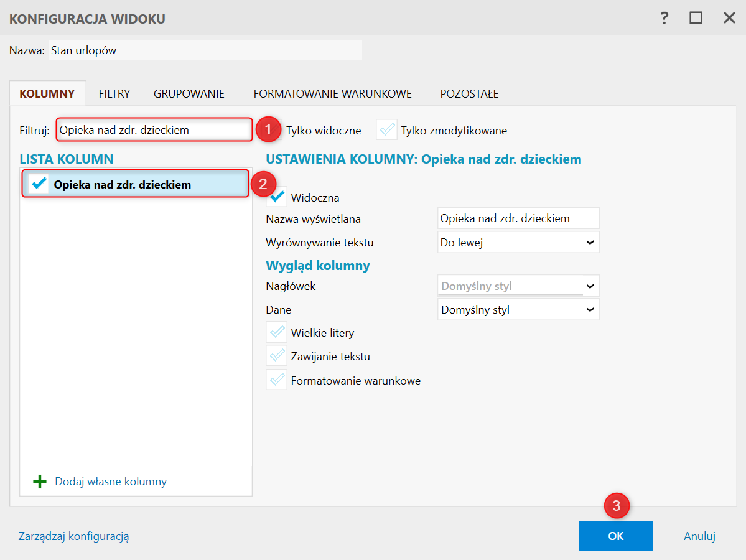Image resolution: width=746 pixels, height=560 pixels.
Task: Enable the Zawijanie tekstu checkbox
Action: click(x=276, y=356)
